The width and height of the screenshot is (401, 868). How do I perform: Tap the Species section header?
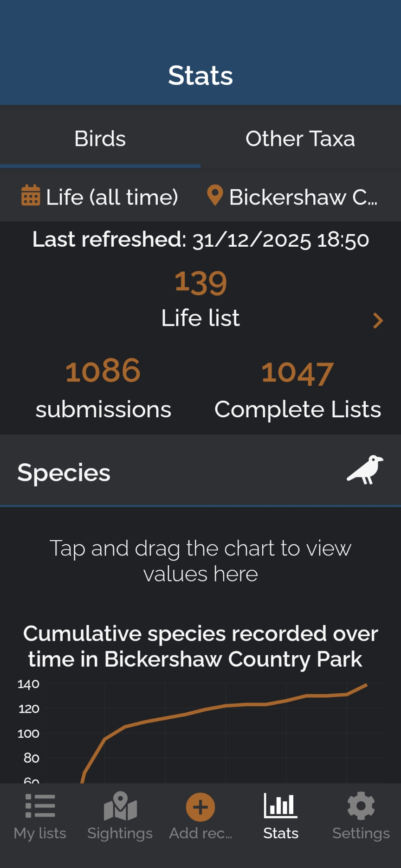click(64, 472)
